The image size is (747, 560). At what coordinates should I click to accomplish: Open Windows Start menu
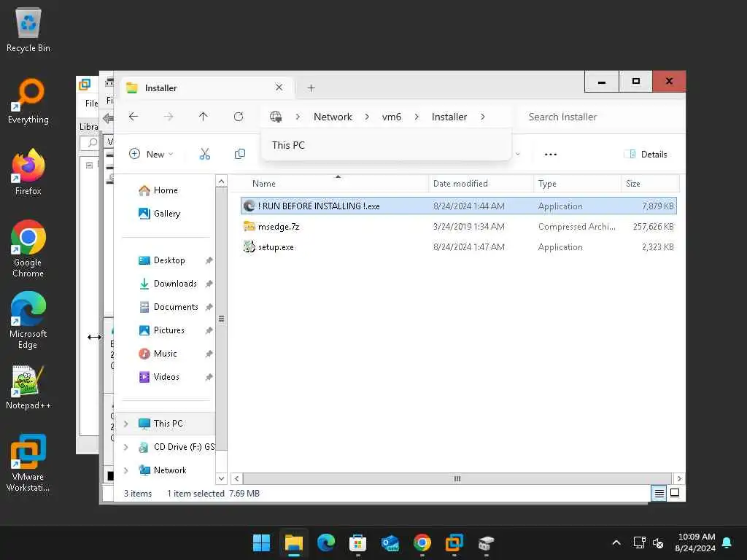click(262, 542)
